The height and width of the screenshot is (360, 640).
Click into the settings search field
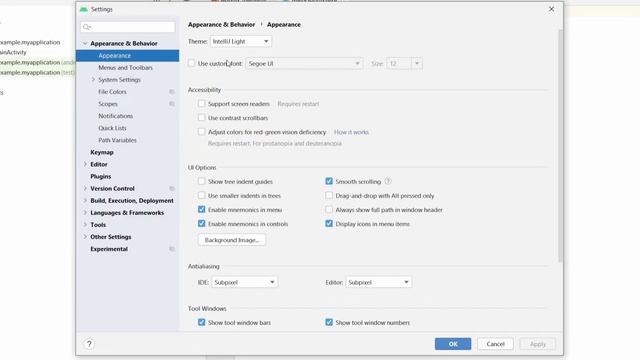point(128,27)
